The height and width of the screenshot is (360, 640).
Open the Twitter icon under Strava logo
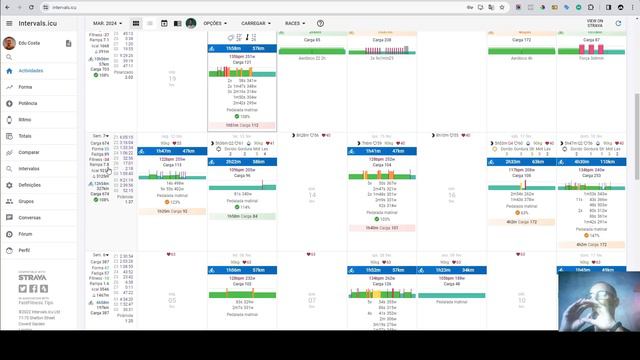click(x=23, y=289)
